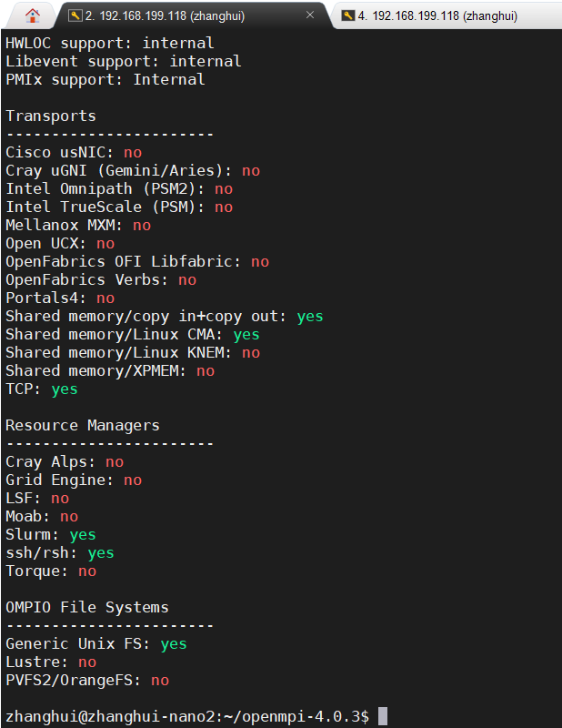The height and width of the screenshot is (728, 562).
Task: Click the Slurm yes value
Action: 83,534
